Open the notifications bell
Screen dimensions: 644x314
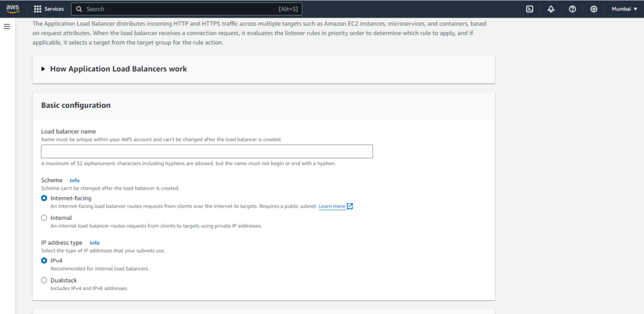551,9
